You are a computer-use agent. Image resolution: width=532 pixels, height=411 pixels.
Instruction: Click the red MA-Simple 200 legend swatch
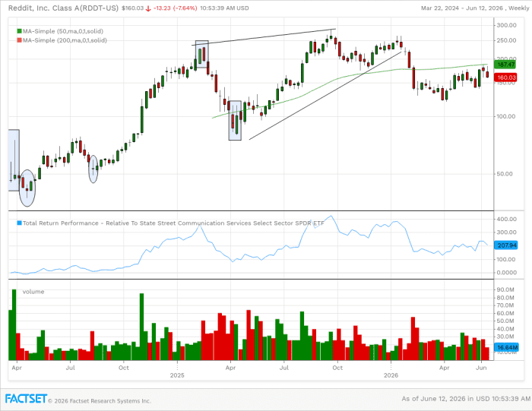pos(19,40)
